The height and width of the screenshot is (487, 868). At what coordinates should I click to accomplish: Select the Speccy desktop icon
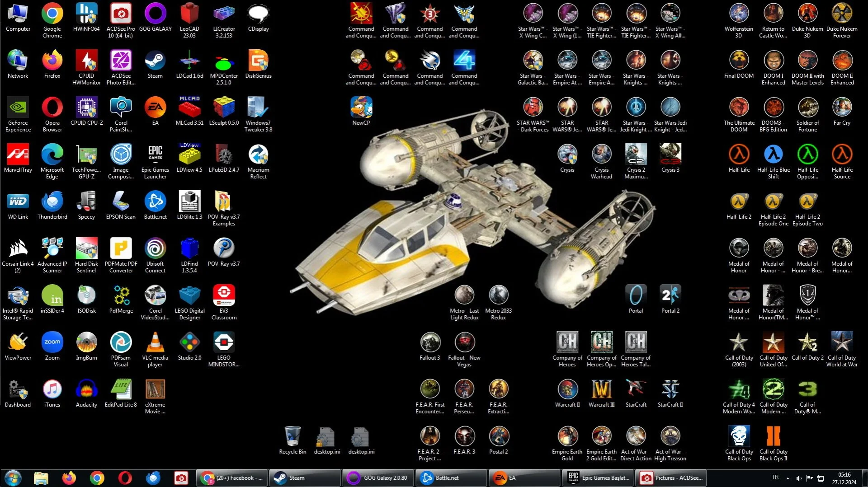(x=86, y=205)
